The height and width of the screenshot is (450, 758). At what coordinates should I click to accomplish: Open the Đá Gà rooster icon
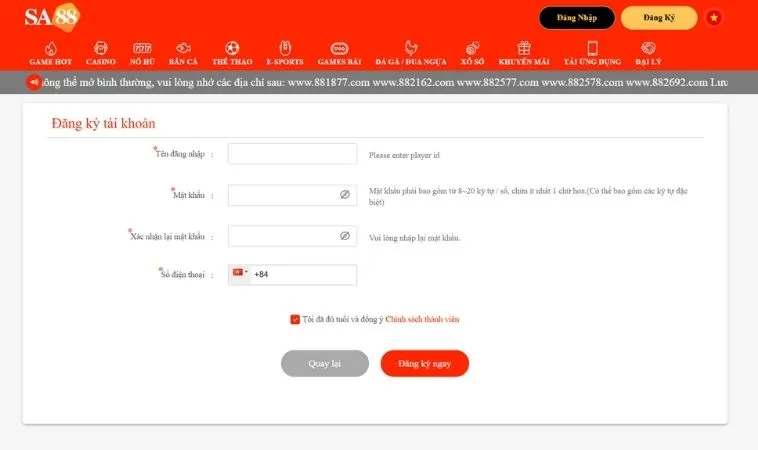point(411,48)
